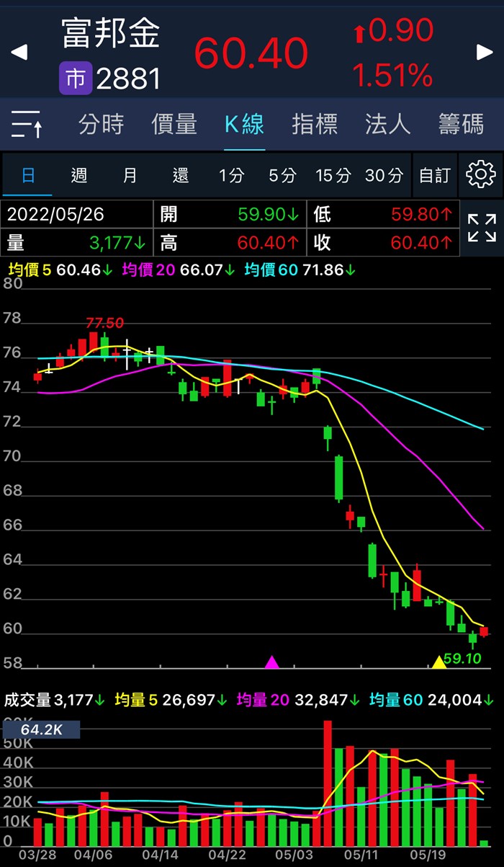Go to next stock with right arrow
Viewport: 504px width, 867px height.
[x=485, y=53]
